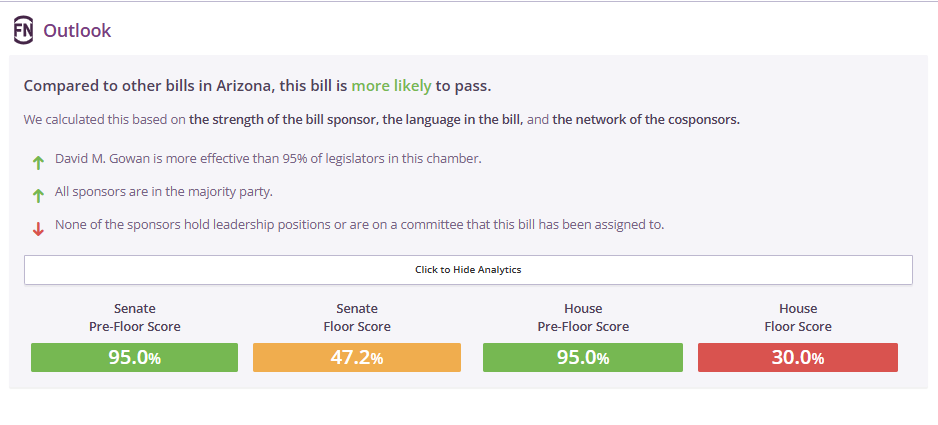Click the green 'more likely' text
The image size is (938, 425).
pyautogui.click(x=391, y=86)
